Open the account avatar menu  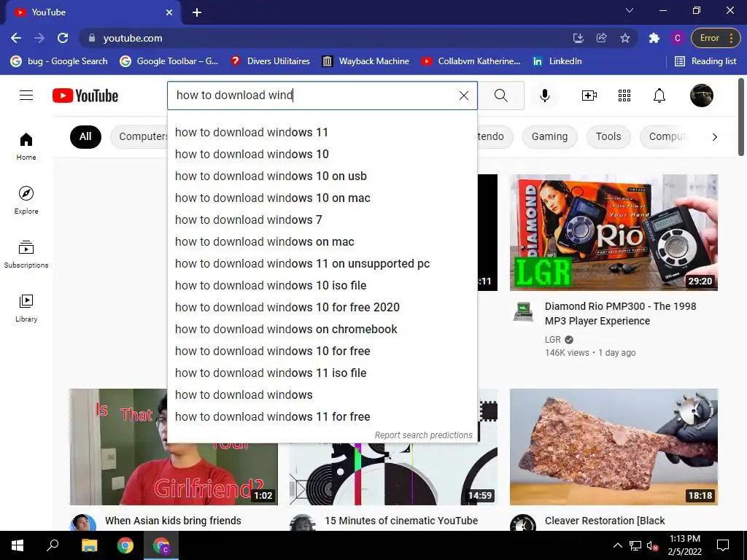pyautogui.click(x=701, y=96)
